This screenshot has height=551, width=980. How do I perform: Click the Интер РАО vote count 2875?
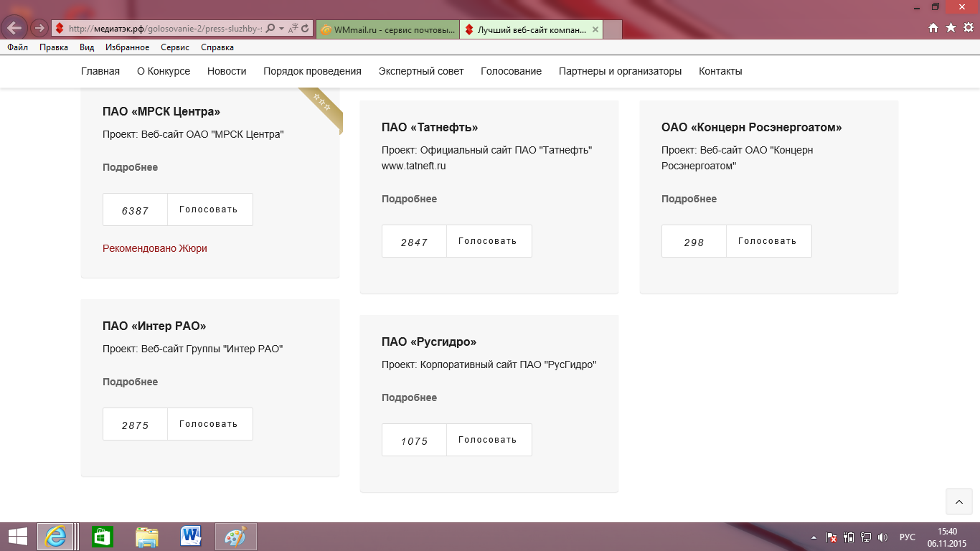coord(135,425)
